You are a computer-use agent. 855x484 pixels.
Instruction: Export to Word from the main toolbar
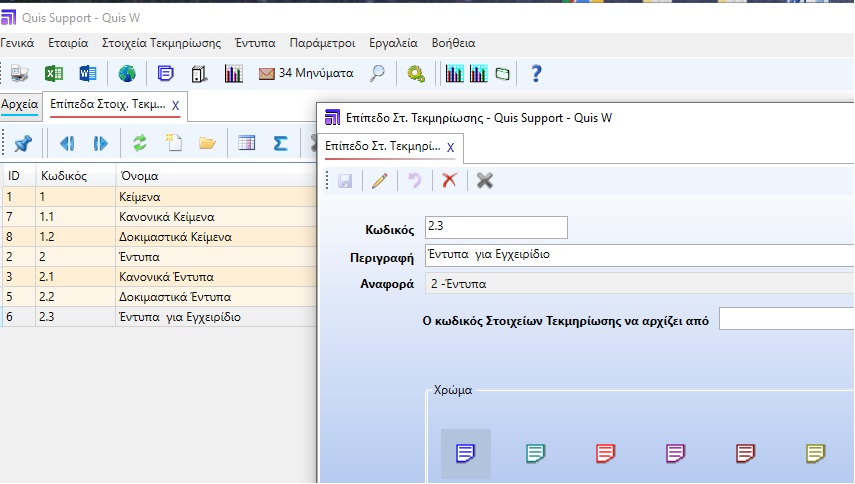pyautogui.click(x=87, y=73)
